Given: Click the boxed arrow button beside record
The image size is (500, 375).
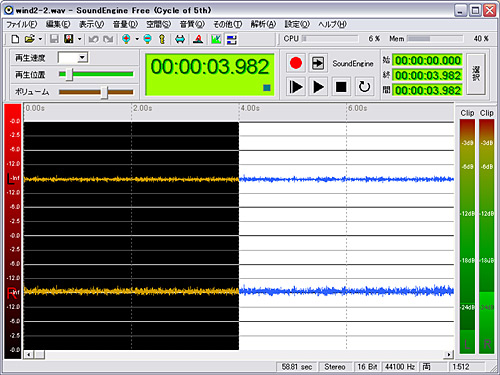Looking at the screenshot, I should click(318, 63).
